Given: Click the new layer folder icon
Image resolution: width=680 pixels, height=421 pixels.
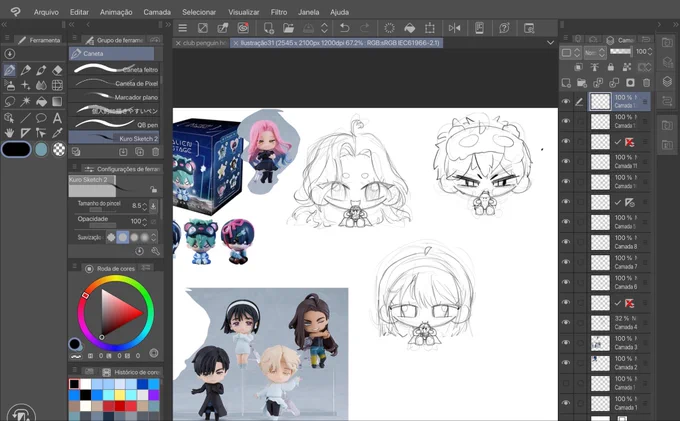Looking at the screenshot, I should click(x=582, y=82).
